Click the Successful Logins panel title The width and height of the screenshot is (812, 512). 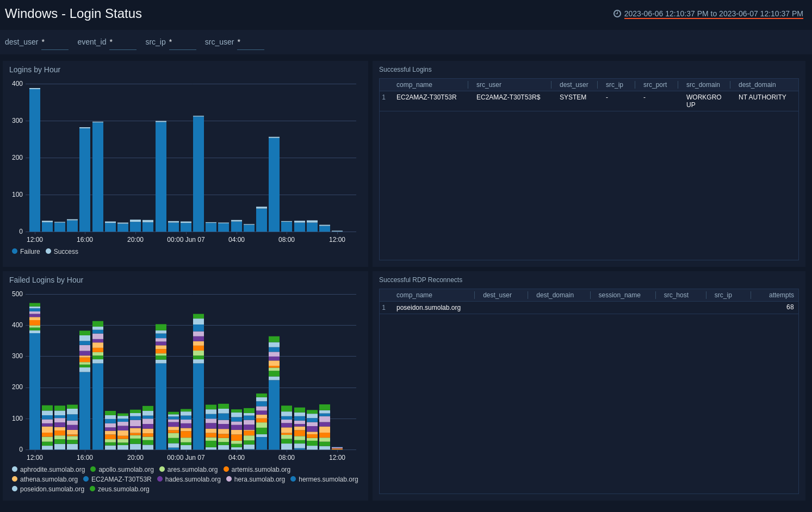coord(405,70)
